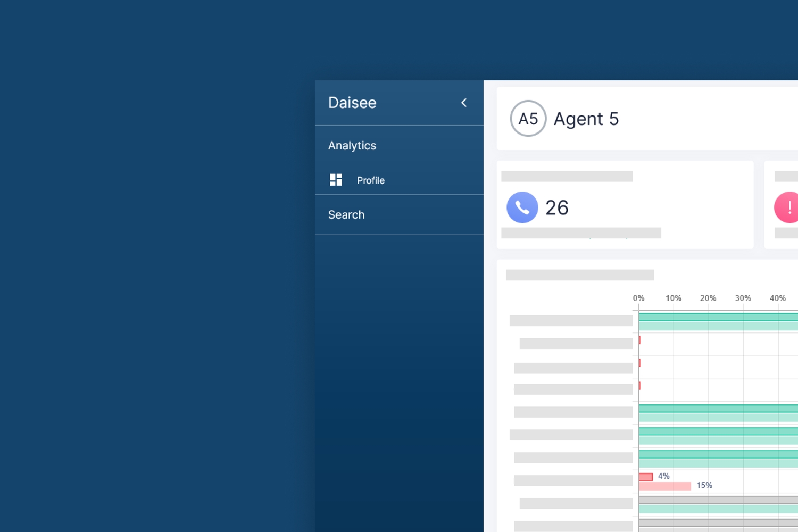Viewport: 798px width, 532px height.
Task: Click the Agent 5 name heading
Action: point(586,119)
